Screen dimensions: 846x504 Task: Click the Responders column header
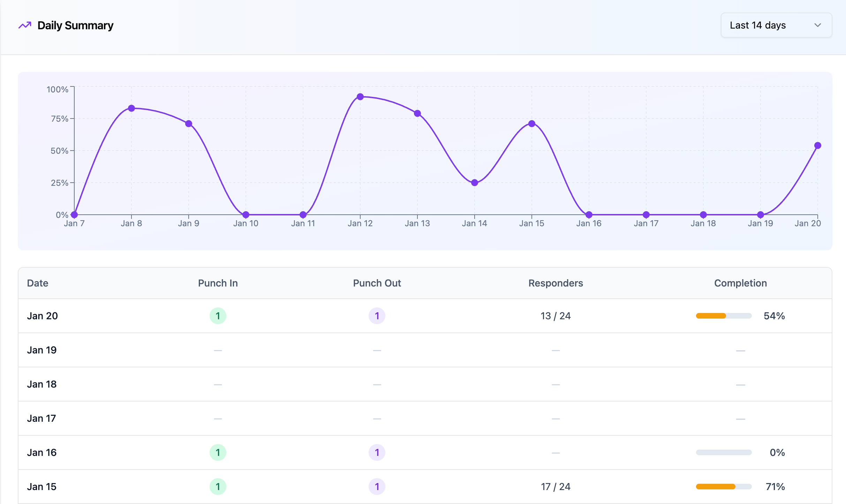pos(556,283)
